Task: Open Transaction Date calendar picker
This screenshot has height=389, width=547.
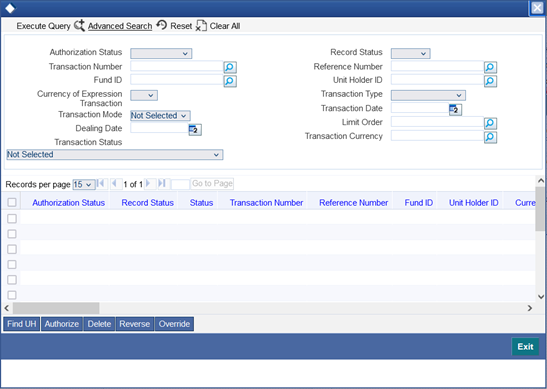Action: [x=455, y=110]
